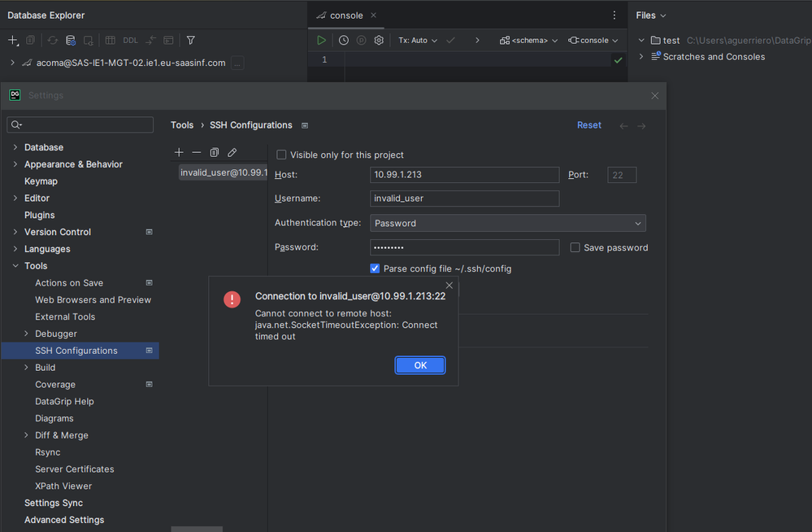The image size is (812, 532).
Task: Open console settings gear icon
Action: 379,40
